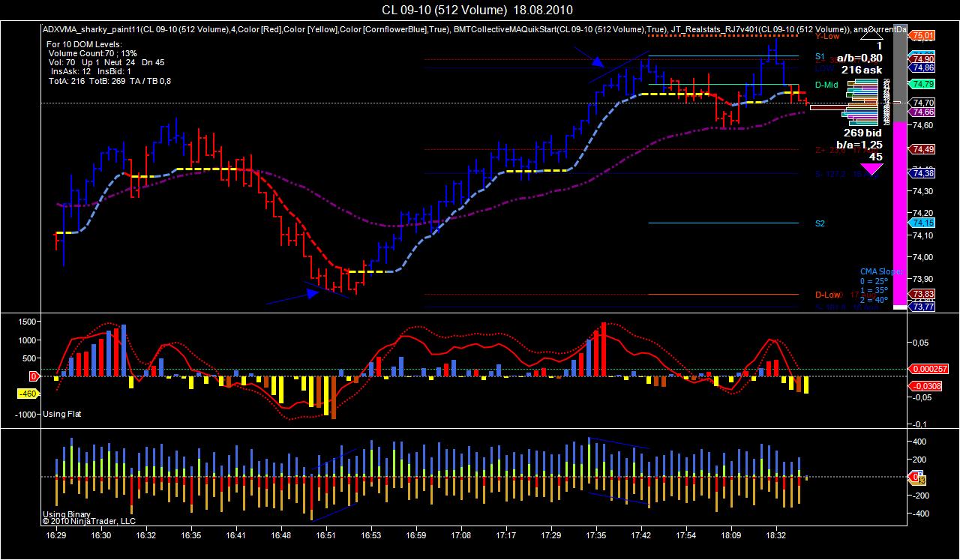Click the 17:29 time axis label
Image resolution: width=960 pixels, height=560 pixels.
tap(551, 536)
